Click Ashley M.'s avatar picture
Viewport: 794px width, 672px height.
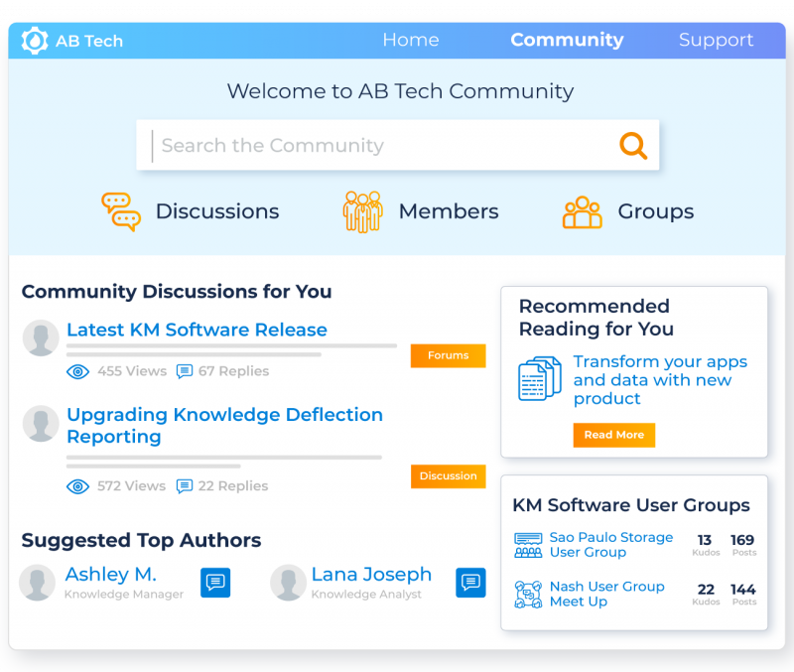(38, 583)
